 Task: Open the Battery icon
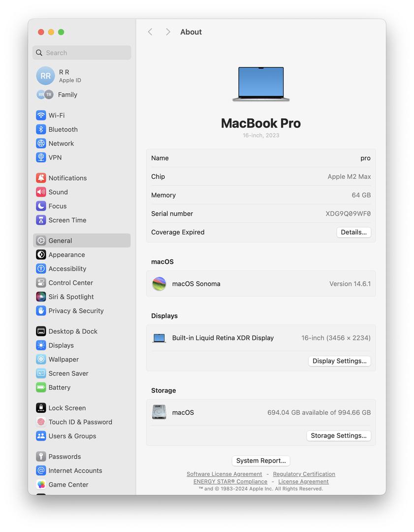point(41,388)
